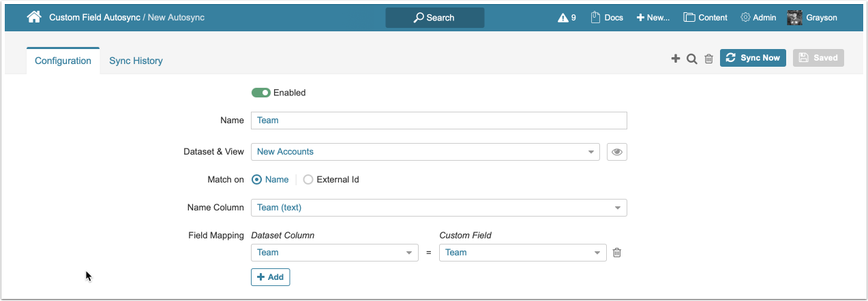Preview the dataset view with the eye button
868x301 pixels.
point(616,152)
